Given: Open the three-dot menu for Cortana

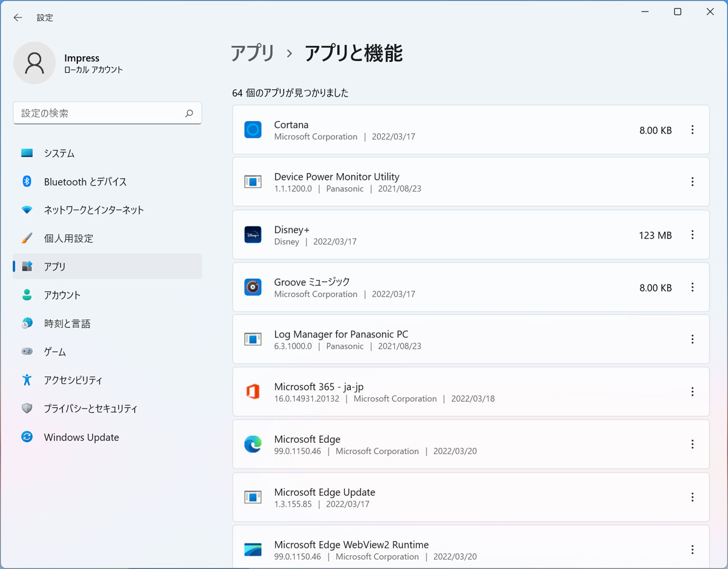Looking at the screenshot, I should click(692, 130).
